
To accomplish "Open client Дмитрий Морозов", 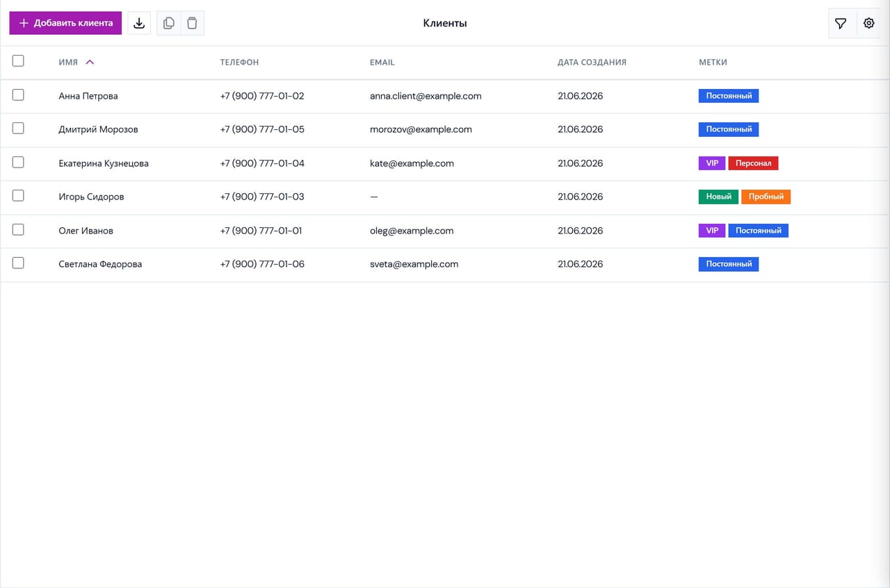I will tap(98, 129).
